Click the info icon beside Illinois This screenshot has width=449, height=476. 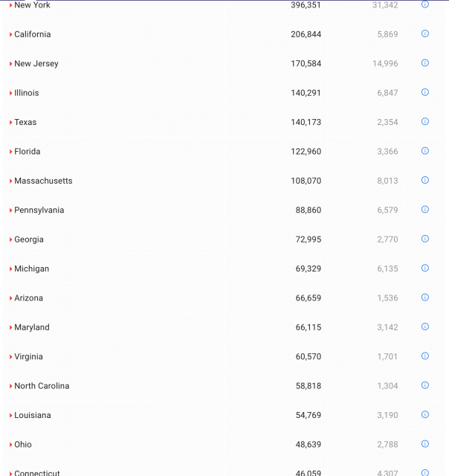(425, 92)
